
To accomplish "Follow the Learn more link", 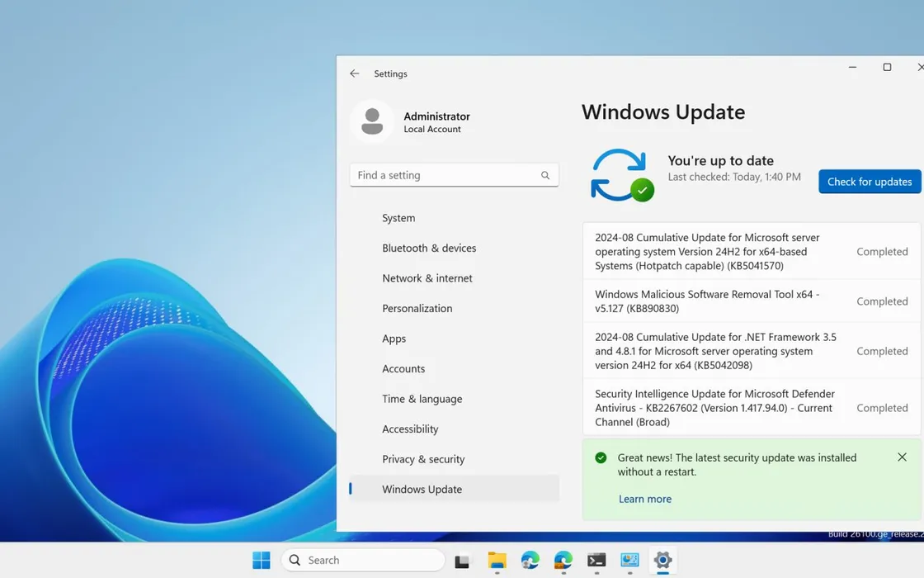I will 644,499.
